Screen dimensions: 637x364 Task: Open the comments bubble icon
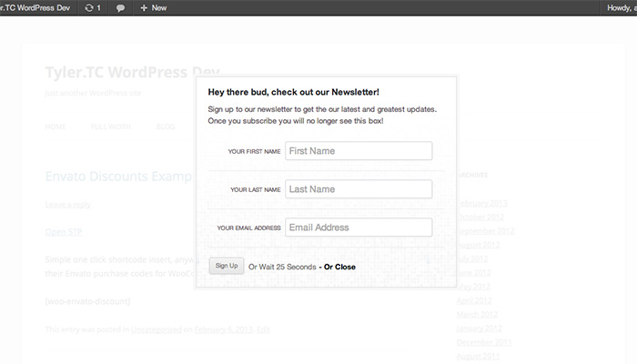[120, 8]
